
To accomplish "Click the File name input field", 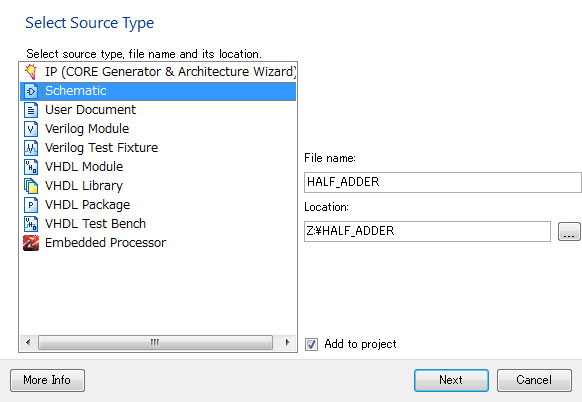I will click(442, 182).
